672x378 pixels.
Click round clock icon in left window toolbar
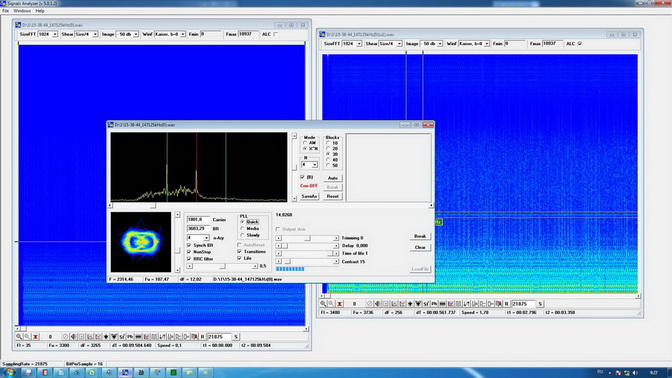click(65, 337)
